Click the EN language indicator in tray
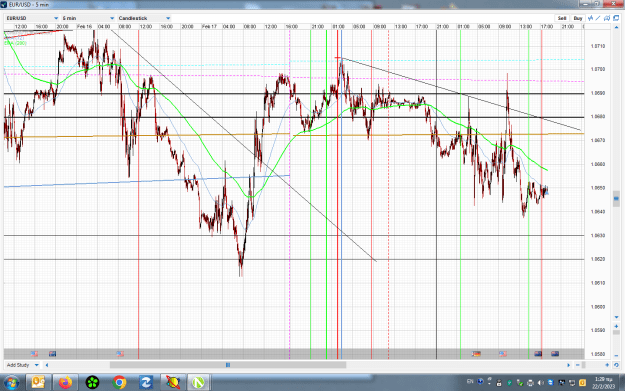The height and width of the screenshot is (391, 625). pyautogui.click(x=470, y=381)
